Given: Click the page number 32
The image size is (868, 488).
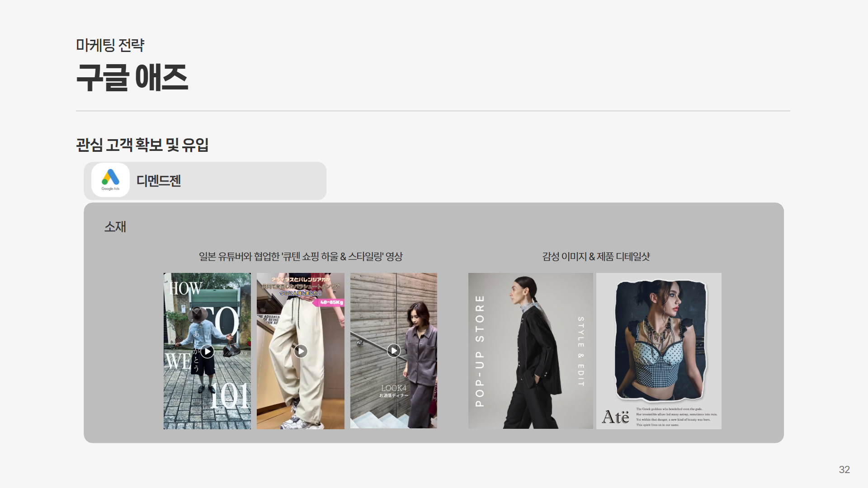Looking at the screenshot, I should tap(844, 469).
